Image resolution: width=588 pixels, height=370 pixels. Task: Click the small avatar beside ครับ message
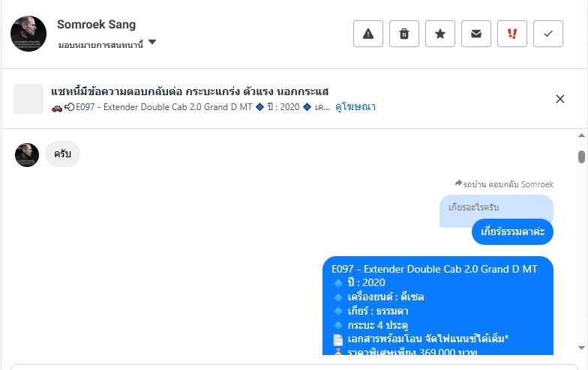point(27,155)
